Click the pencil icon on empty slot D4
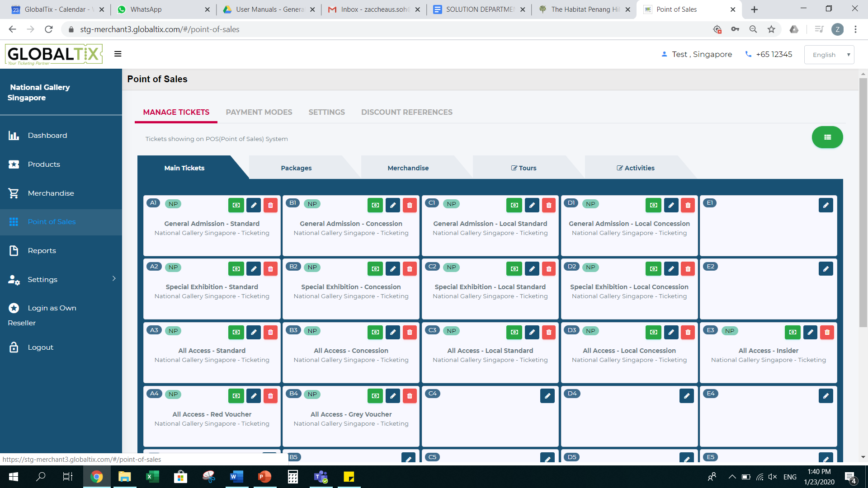Screen dimensions: 868x488 pos(687,396)
